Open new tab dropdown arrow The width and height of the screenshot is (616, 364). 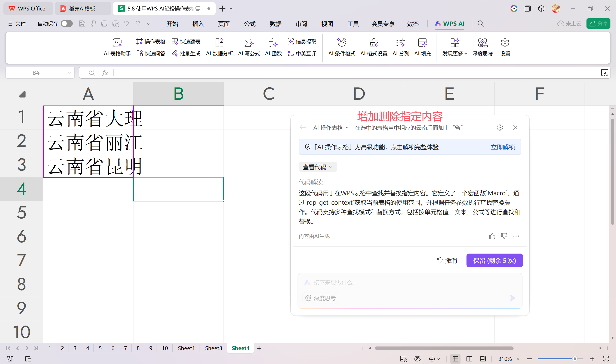[x=231, y=9]
